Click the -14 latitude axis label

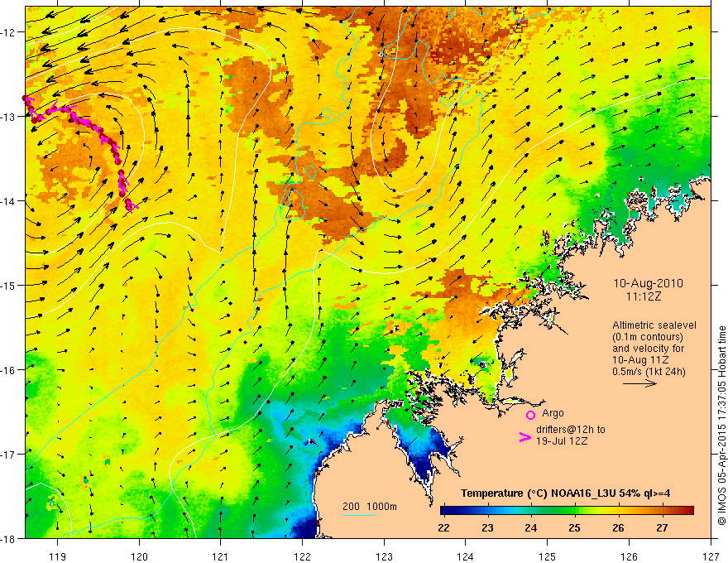click(x=8, y=201)
